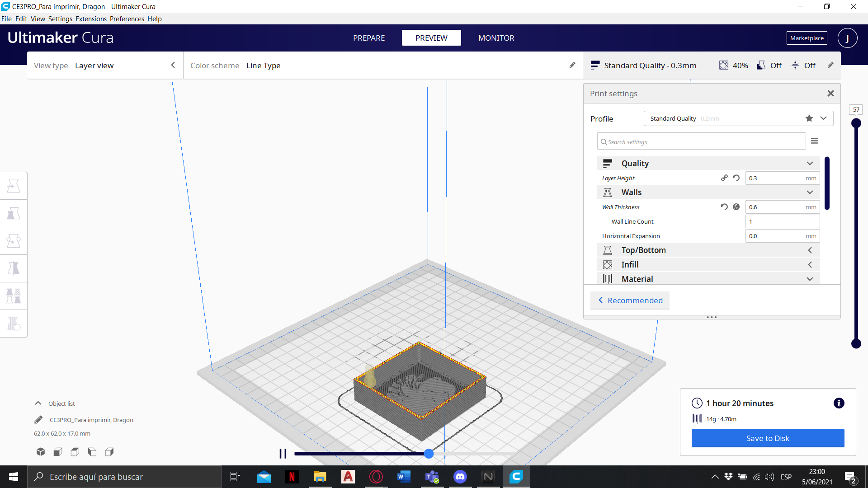The width and height of the screenshot is (868, 488).
Task: Switch to 3D perspective view cube icon
Action: click(x=41, y=451)
